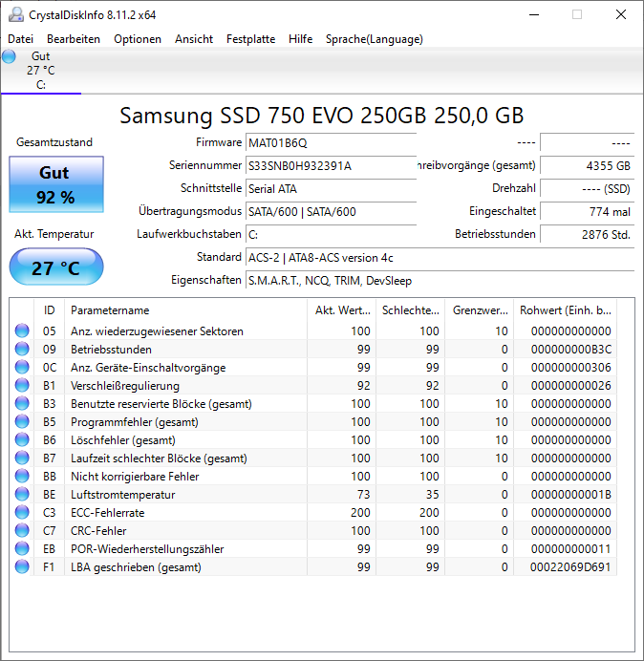Click status orb for Laufzeit schlechter Blöcke row
This screenshot has width=644, height=661.
(x=22, y=458)
